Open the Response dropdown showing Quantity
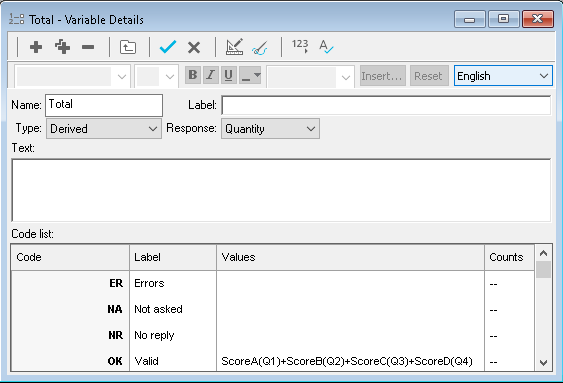The height and width of the screenshot is (383, 563). (x=270, y=129)
